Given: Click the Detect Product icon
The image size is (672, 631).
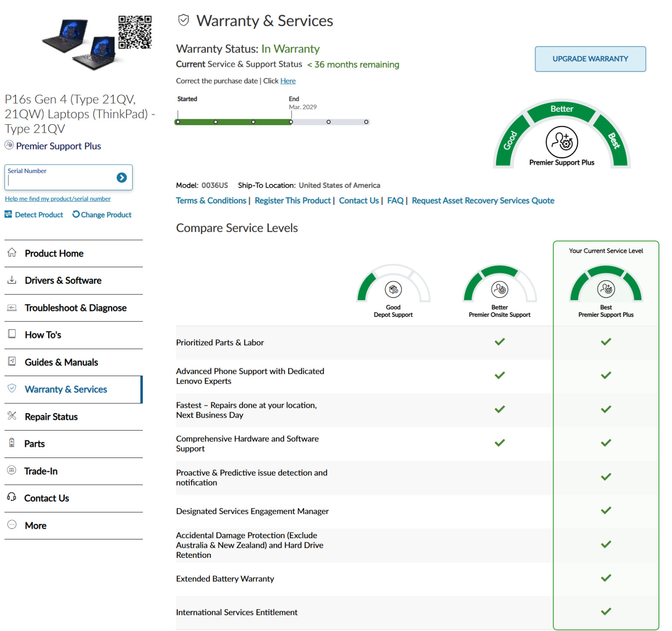Looking at the screenshot, I should [x=8, y=215].
